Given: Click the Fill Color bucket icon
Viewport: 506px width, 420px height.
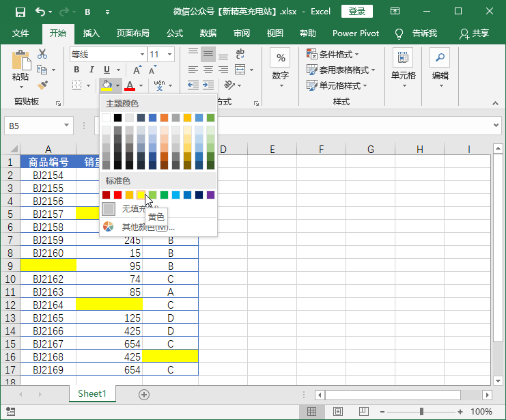Looking at the screenshot, I should [x=107, y=85].
